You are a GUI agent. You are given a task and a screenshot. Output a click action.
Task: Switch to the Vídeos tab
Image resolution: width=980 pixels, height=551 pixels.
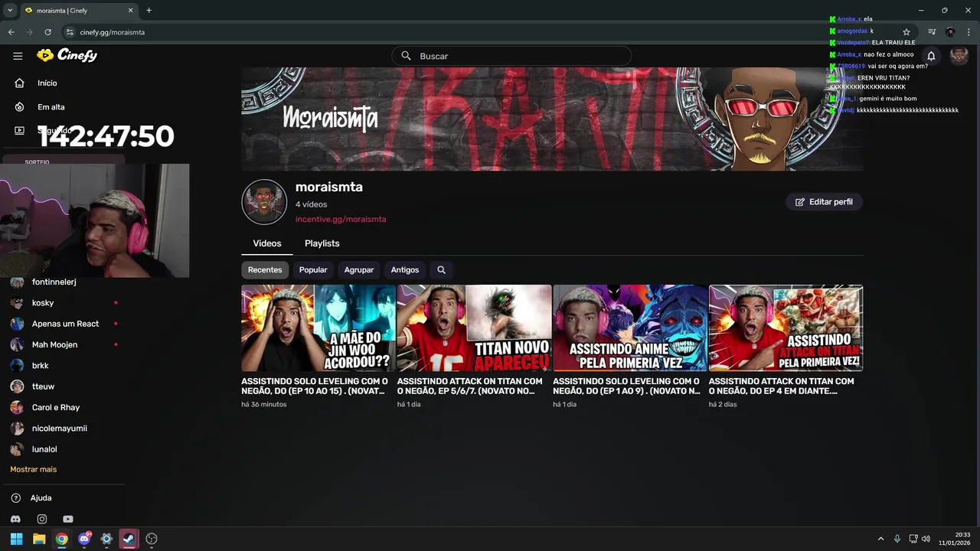[267, 243]
